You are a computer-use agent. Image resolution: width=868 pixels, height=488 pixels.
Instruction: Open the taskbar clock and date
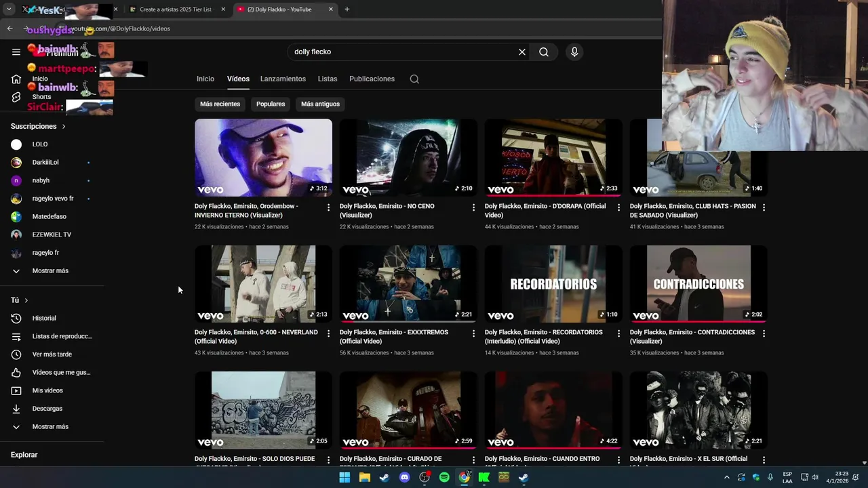click(837, 477)
